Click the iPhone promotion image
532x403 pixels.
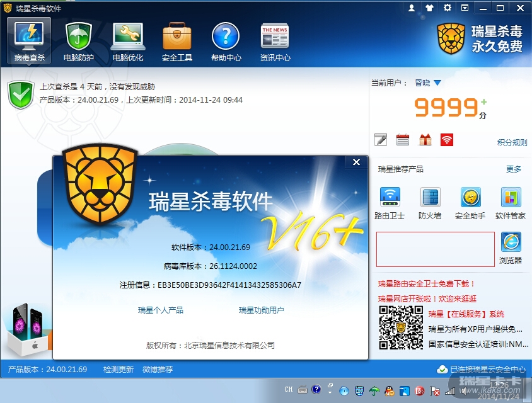(29, 329)
